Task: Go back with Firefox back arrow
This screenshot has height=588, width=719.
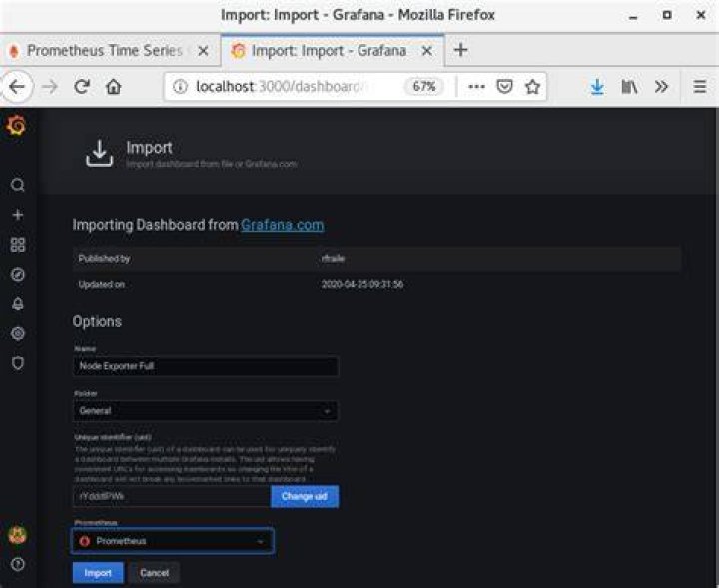Action: point(17,87)
